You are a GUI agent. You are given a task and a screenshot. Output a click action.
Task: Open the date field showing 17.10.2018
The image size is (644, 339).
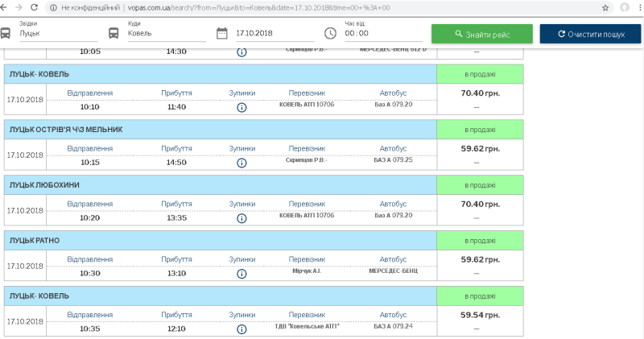click(x=274, y=34)
